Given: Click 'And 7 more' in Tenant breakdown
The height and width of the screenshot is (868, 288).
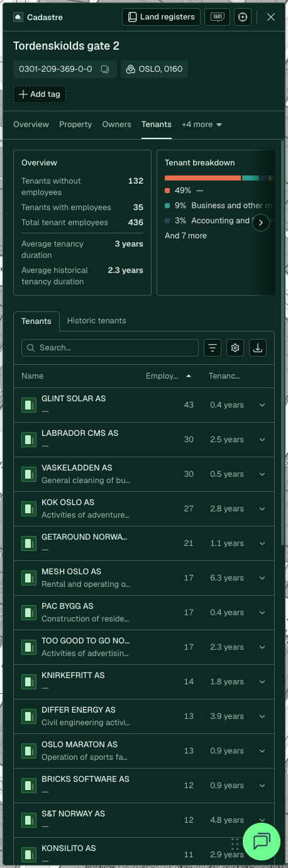Looking at the screenshot, I should (x=186, y=236).
